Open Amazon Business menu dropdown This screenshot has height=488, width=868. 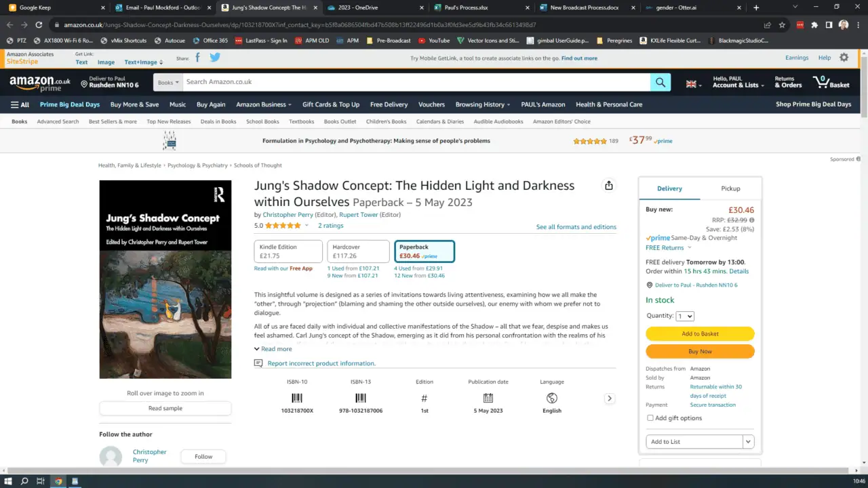tap(264, 104)
